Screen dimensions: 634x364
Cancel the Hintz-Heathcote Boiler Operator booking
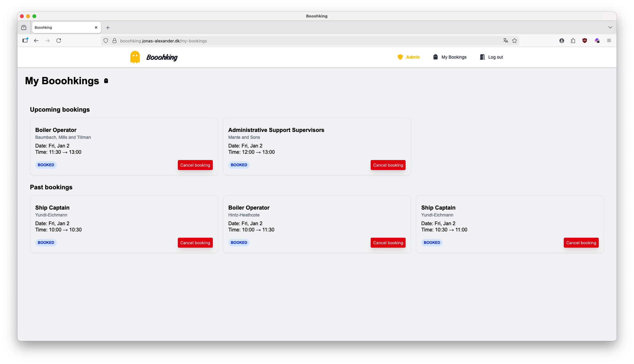[x=388, y=243]
